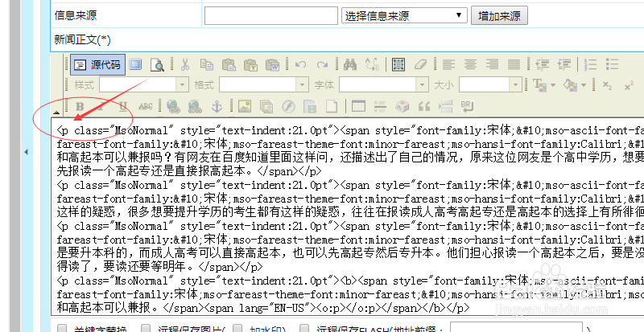Image resolution: width=644 pixels, height=332 pixels.
Task: Click the template page icon
Action: click(x=310, y=107)
